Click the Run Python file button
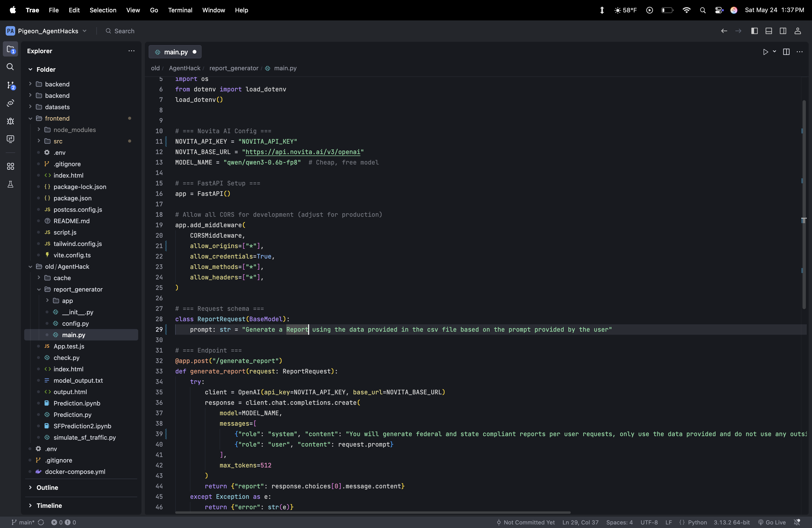The image size is (812, 528). [x=765, y=52]
